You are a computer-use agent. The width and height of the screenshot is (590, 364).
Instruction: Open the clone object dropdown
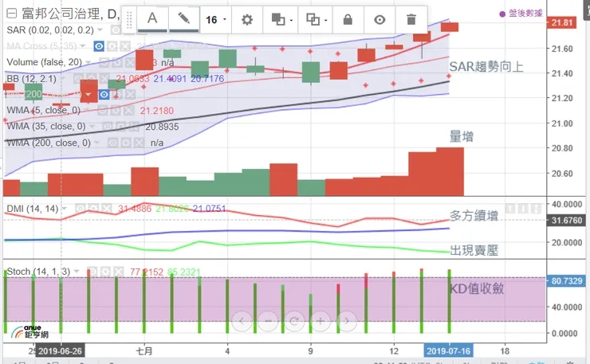[x=316, y=20]
